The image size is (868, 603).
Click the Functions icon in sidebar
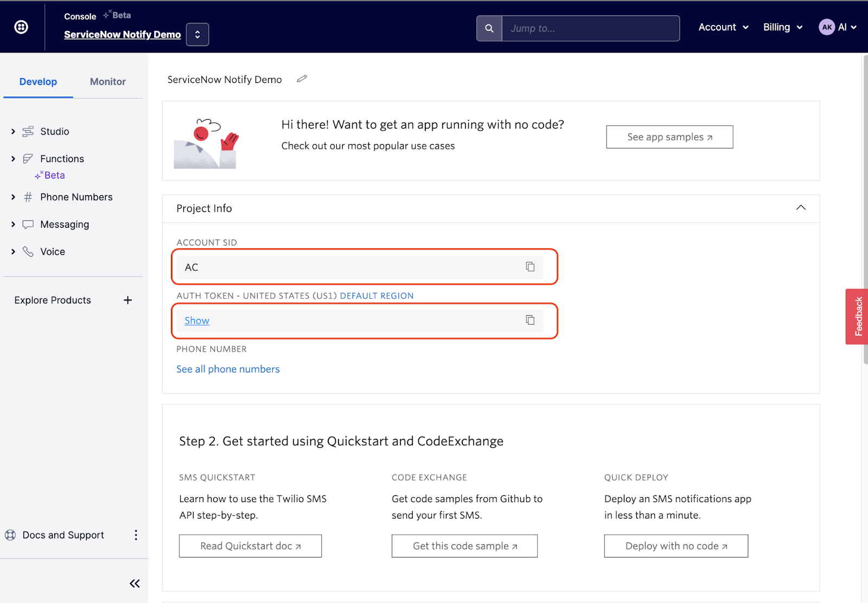28,159
